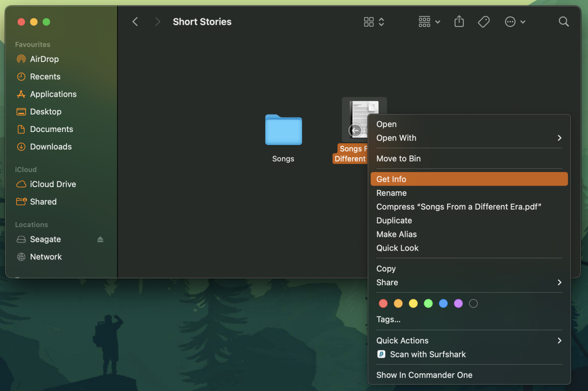Open iCloud Drive
The width and height of the screenshot is (588, 391).
(53, 184)
